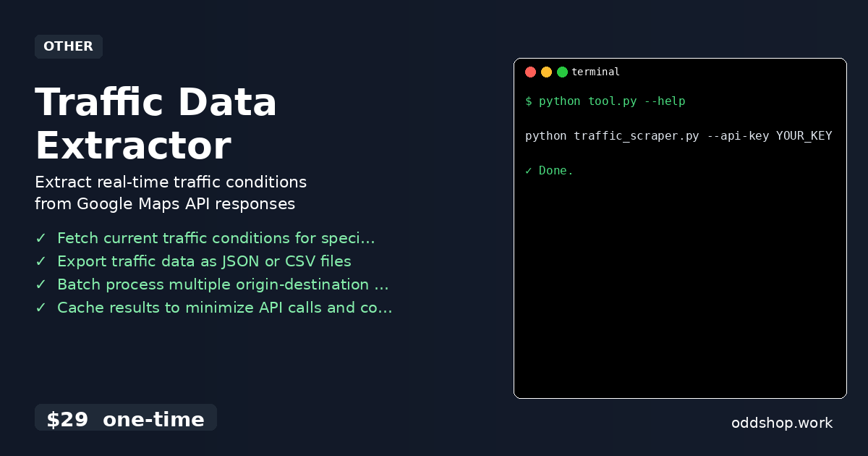Expand the truncated 'Cache results' feature text
Viewport: 868px width, 456px height.
point(224,308)
